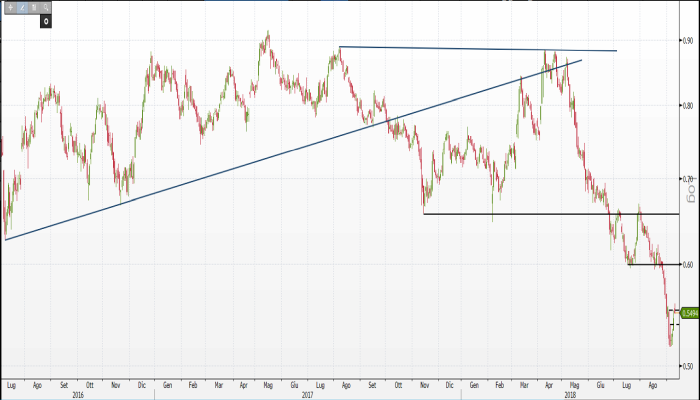Click the 0.80 price axis label

click(689, 105)
